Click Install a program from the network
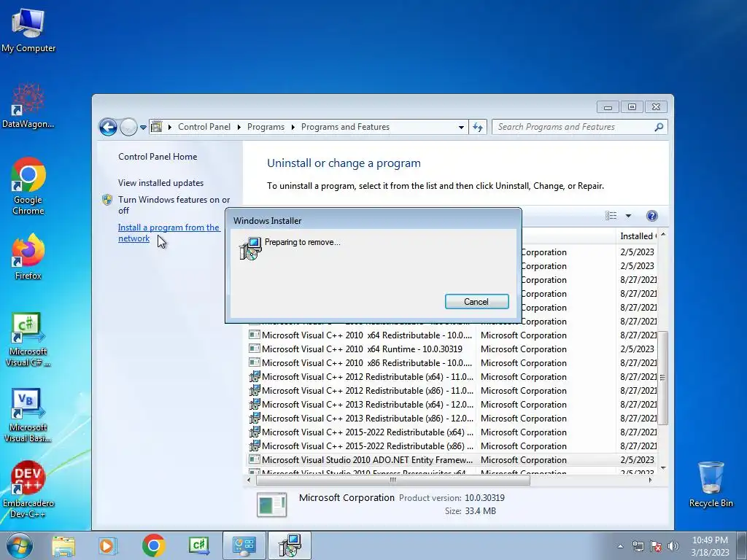747x560 pixels. (x=169, y=233)
